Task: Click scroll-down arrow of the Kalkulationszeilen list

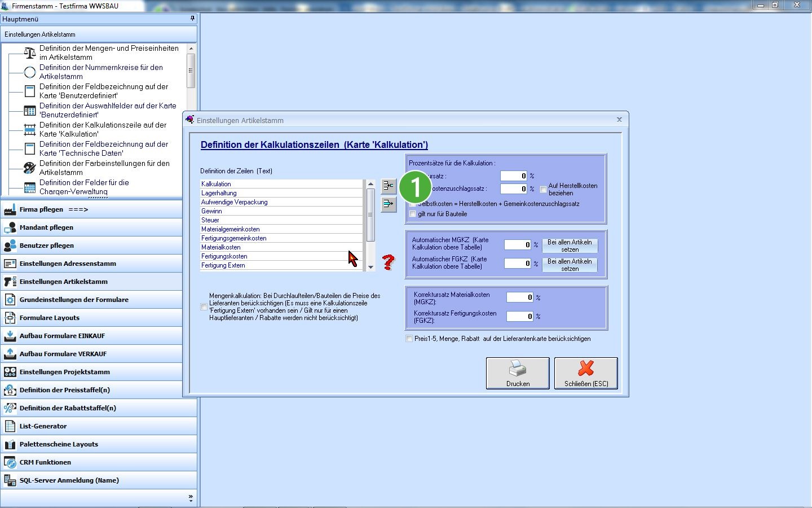Action: point(370,267)
